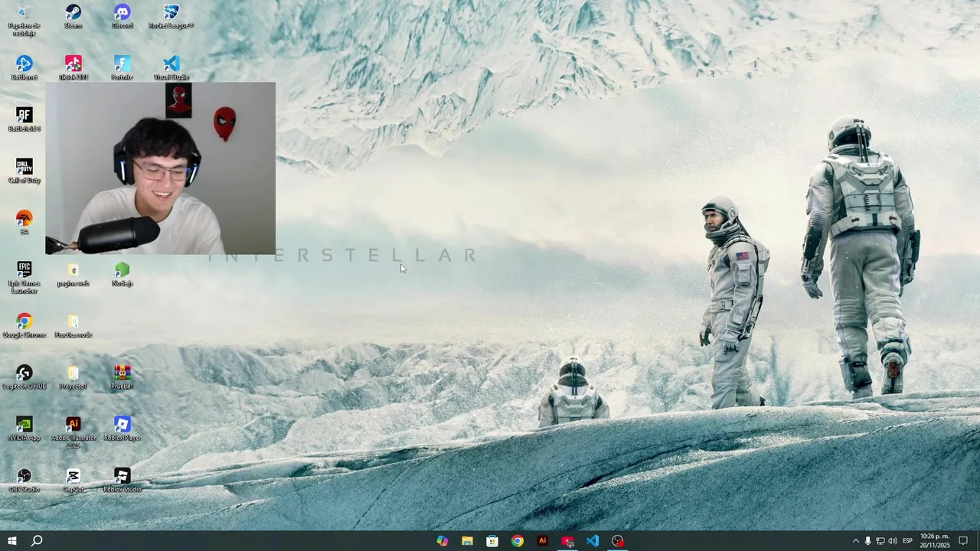Open Illustrator from the taskbar
The image size is (980, 551).
pyautogui.click(x=542, y=541)
